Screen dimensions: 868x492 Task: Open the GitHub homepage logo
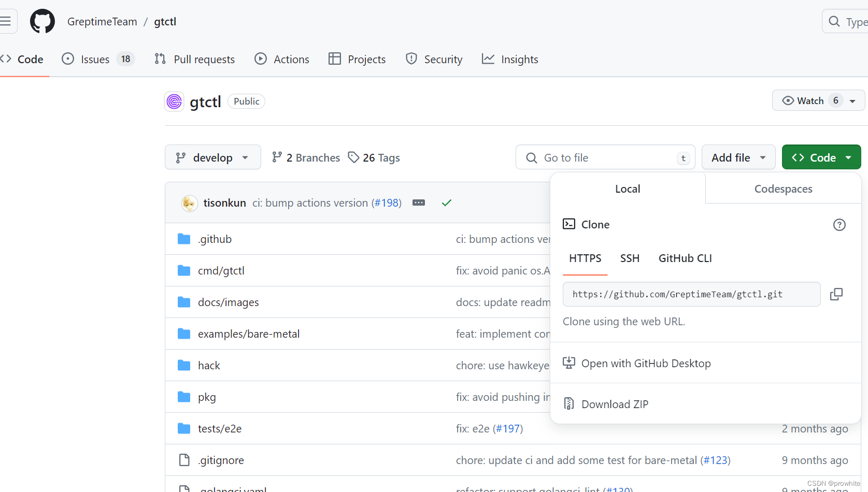point(42,21)
